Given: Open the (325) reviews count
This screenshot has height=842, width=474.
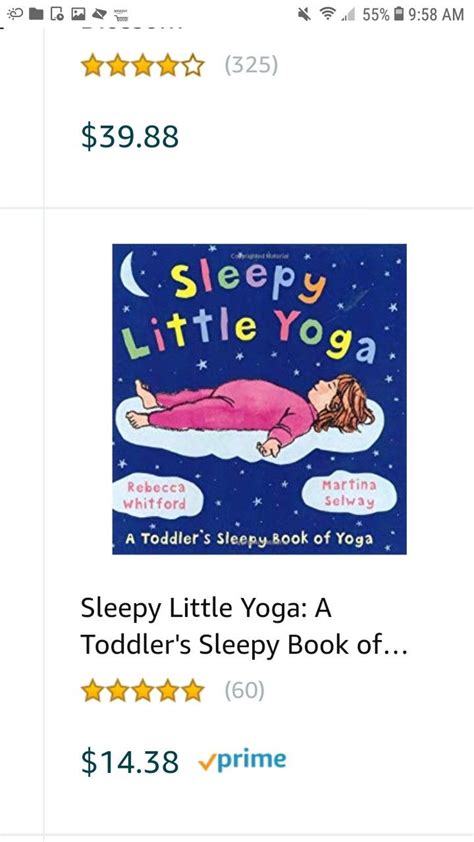Looking at the screenshot, I should pos(251,66).
